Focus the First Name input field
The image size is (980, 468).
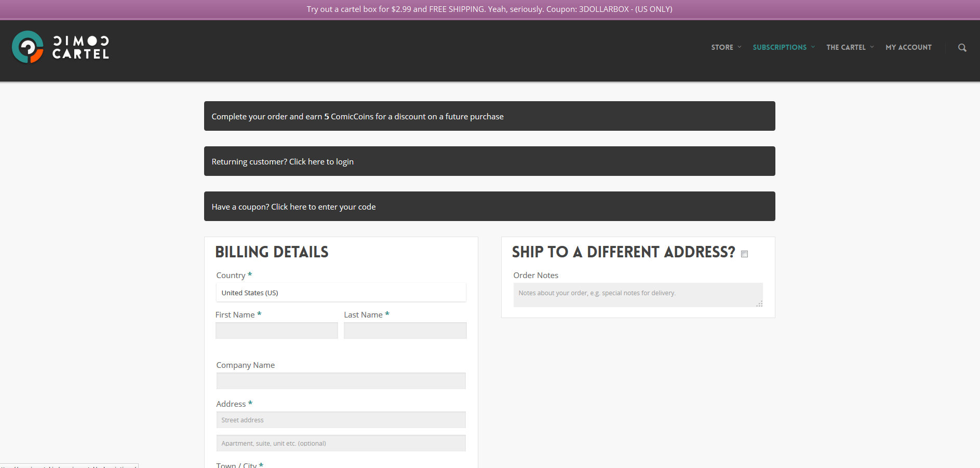(276, 331)
